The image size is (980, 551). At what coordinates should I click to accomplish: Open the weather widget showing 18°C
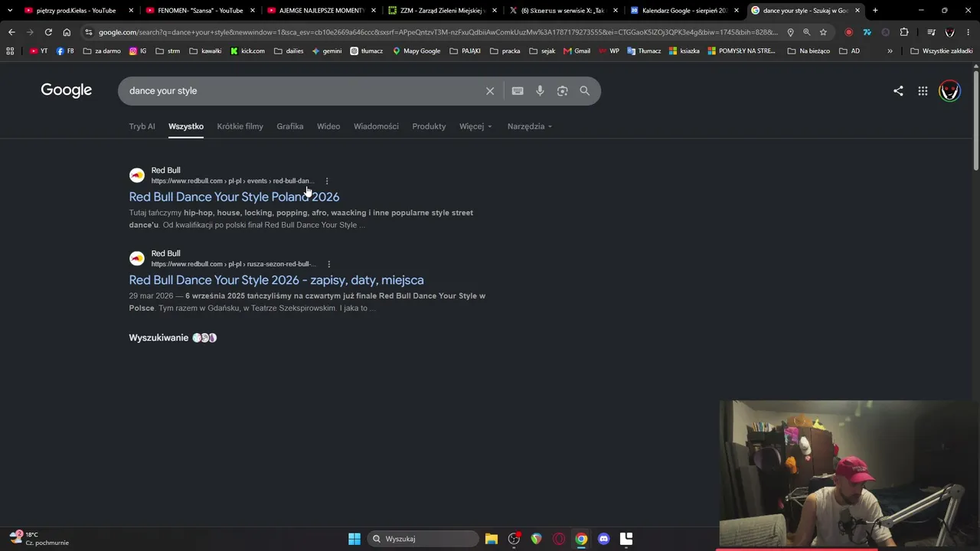[40, 539]
